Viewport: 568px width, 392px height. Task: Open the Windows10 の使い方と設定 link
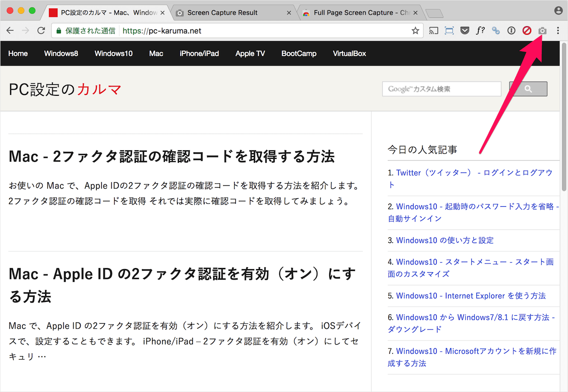pyautogui.click(x=445, y=240)
